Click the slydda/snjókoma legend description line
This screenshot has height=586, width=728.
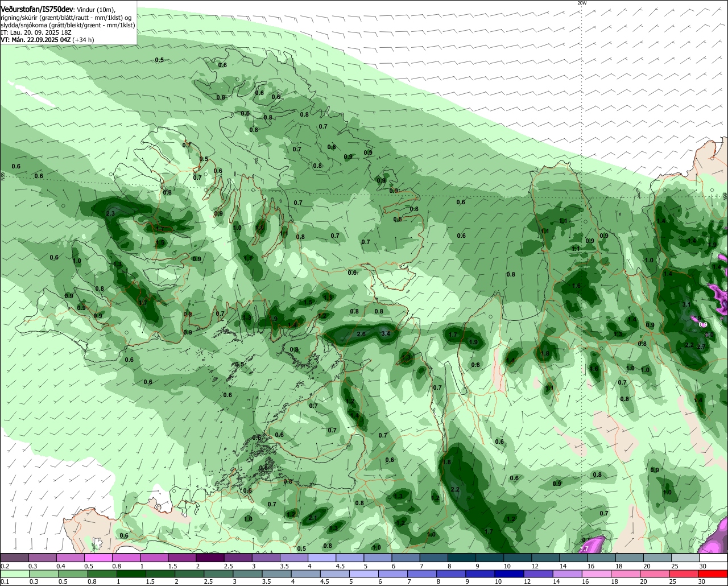(x=68, y=25)
